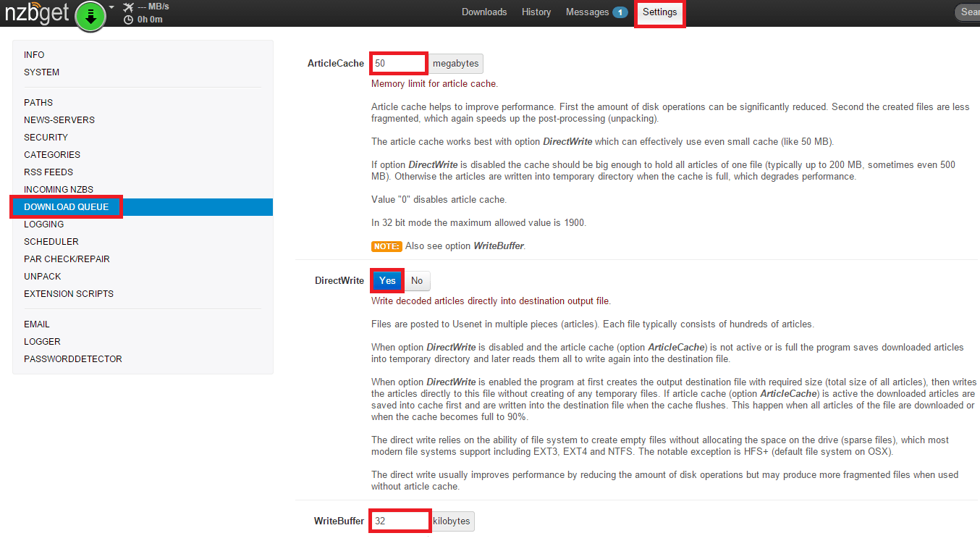
Task: Select NEWS-SERVERS in the settings sidebar
Action: [x=59, y=120]
